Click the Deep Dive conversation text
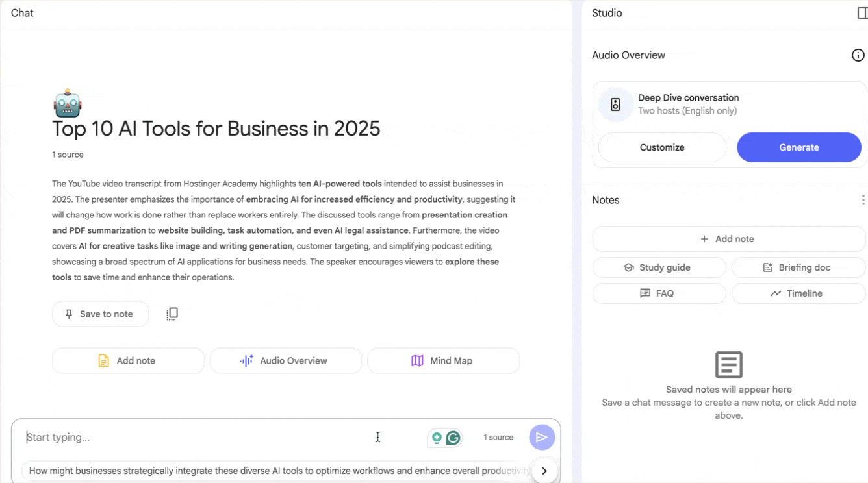This screenshot has height=483, width=868. tap(689, 98)
